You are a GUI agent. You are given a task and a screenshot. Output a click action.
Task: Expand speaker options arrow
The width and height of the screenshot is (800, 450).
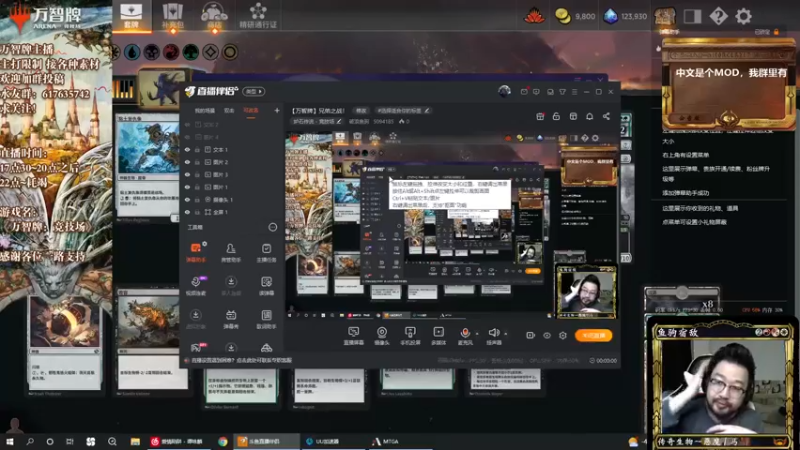[x=506, y=334]
